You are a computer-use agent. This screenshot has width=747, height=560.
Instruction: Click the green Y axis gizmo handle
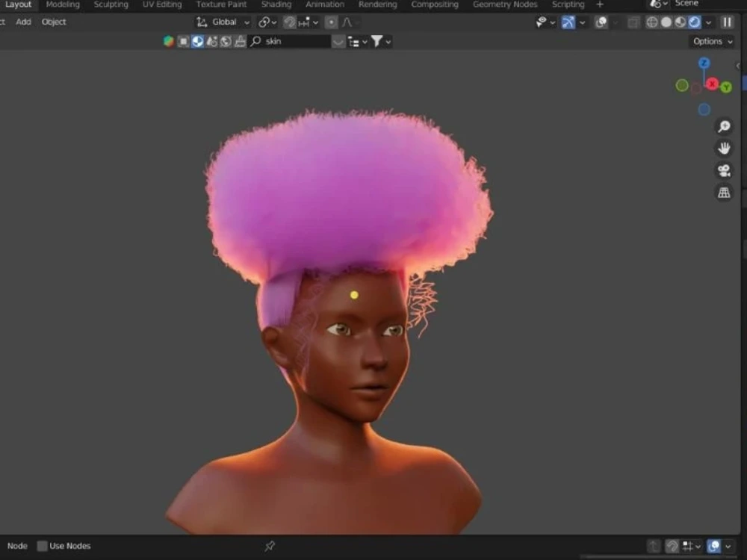726,87
